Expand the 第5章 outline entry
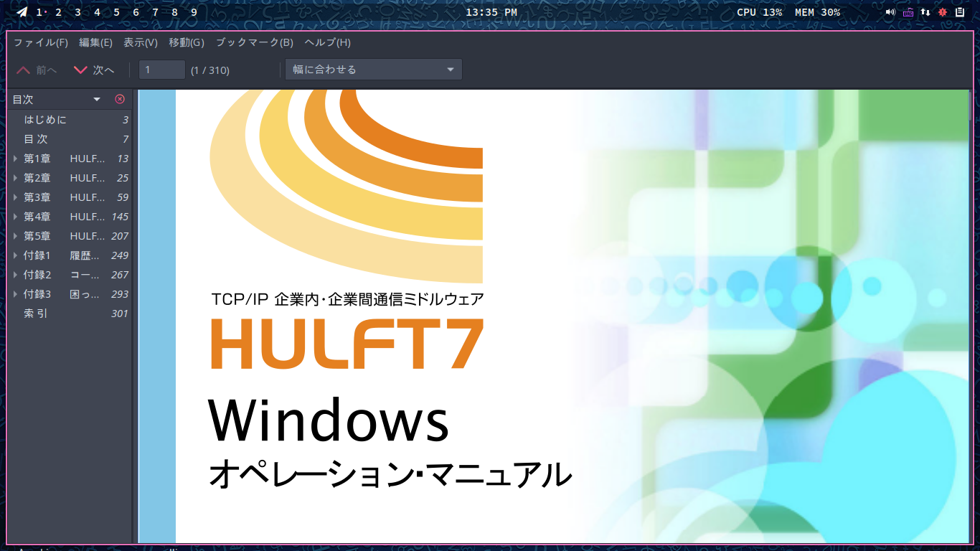The image size is (980, 551). (16, 236)
